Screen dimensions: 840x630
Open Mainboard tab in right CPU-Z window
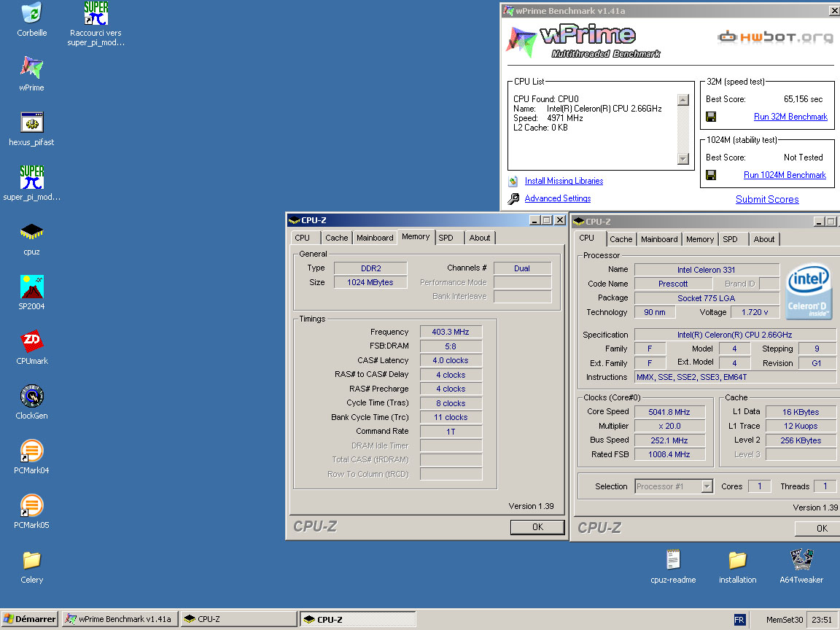coord(659,239)
